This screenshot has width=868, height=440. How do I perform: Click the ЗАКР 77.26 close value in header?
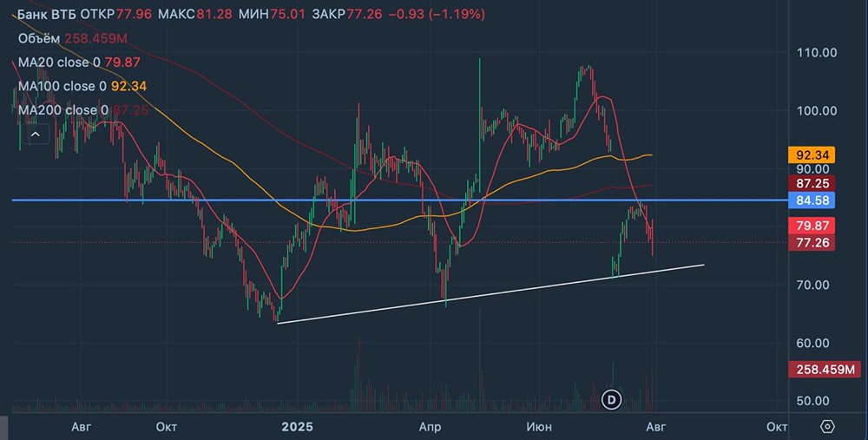(x=347, y=14)
